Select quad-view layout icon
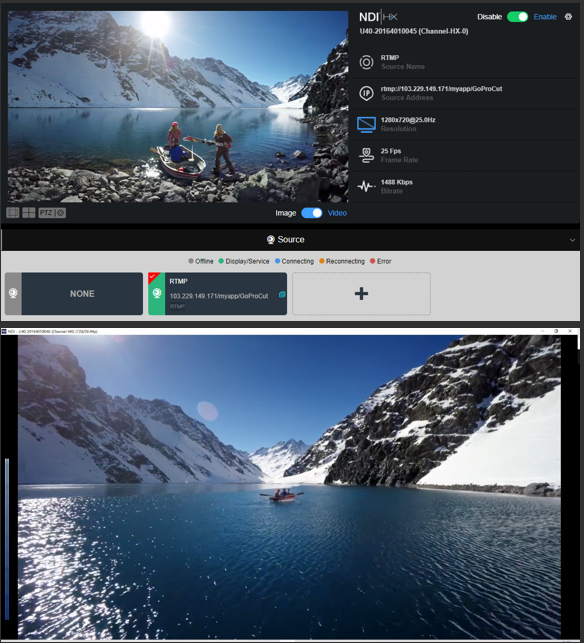584x643 pixels. pos(29,212)
